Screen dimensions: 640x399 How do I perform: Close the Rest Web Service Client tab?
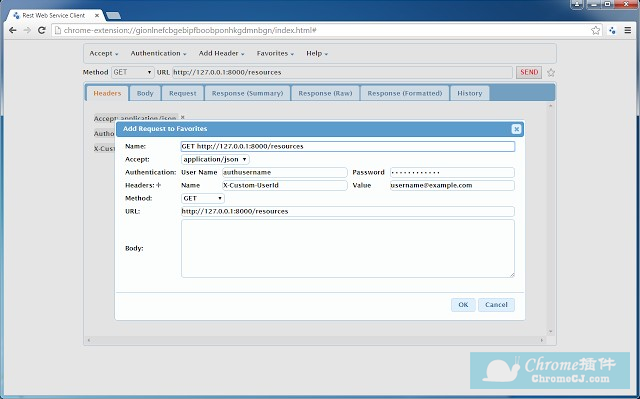(x=97, y=16)
